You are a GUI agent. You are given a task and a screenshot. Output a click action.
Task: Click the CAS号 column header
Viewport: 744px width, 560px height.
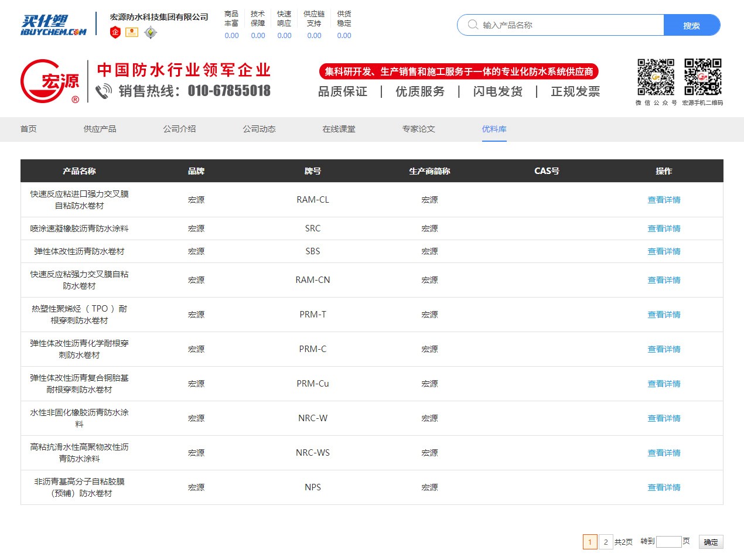click(x=547, y=171)
